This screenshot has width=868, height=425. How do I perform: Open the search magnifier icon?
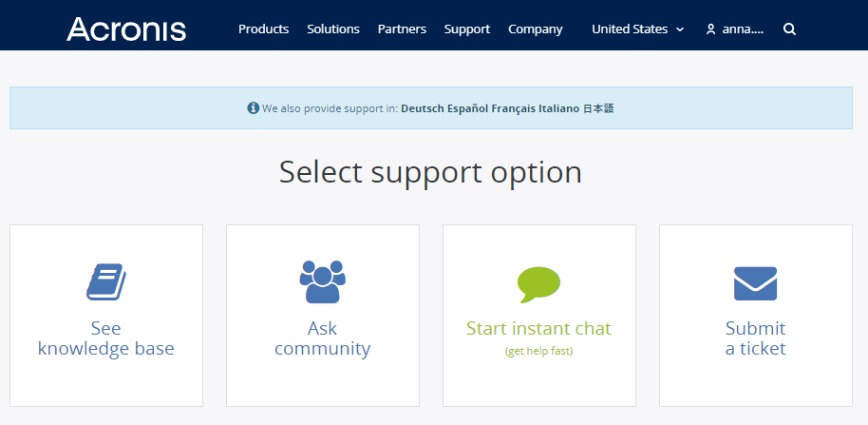pyautogui.click(x=789, y=29)
